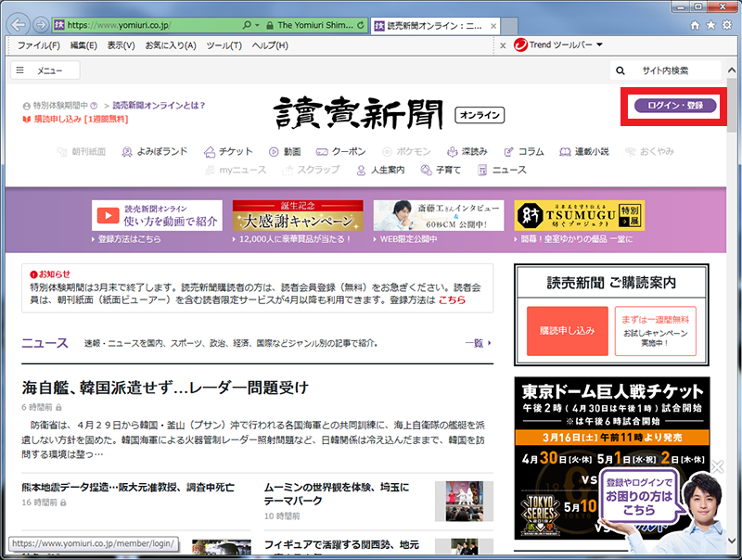This screenshot has width=742, height=560.
Task: Click 大感謝キャンペーン banner
Action: pos(298,215)
